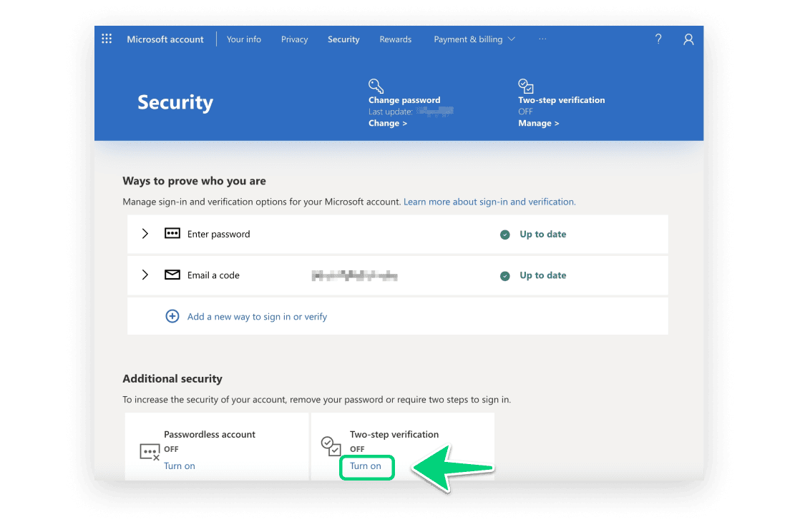Open the Payment & billing dropdown

[x=474, y=39]
